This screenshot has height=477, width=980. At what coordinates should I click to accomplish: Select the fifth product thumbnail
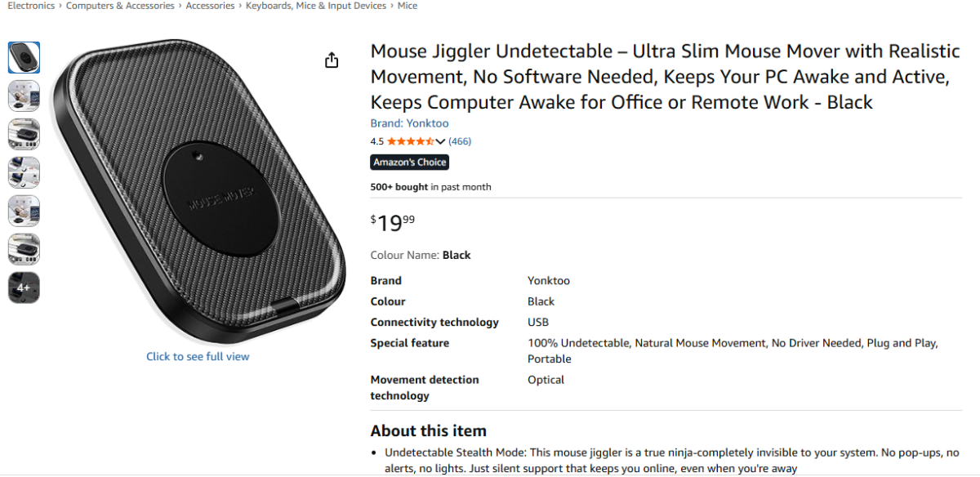[24, 211]
